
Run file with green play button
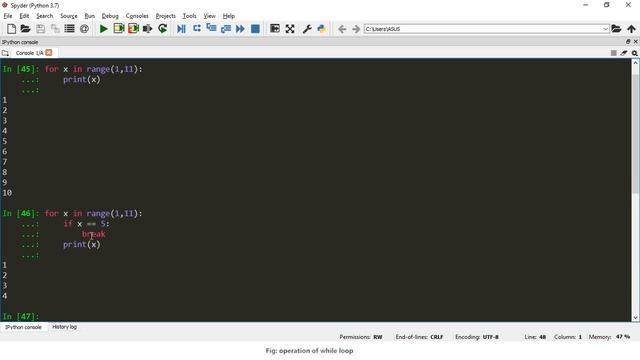coord(104,29)
